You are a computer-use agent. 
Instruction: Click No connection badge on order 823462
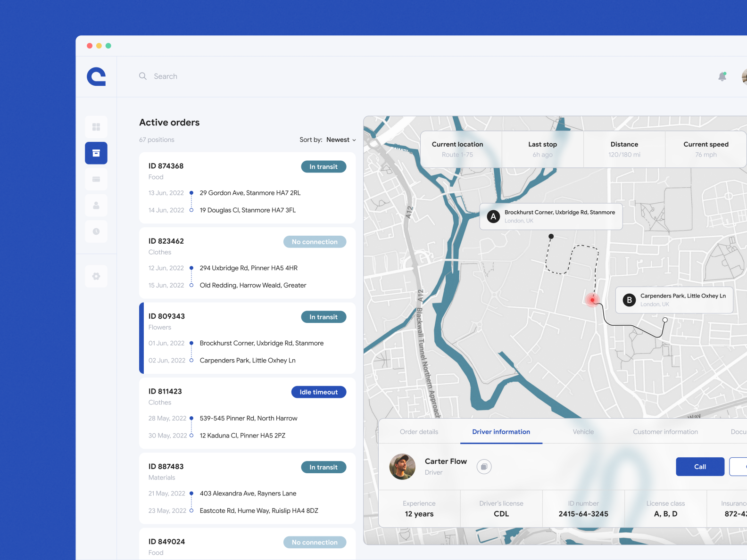(315, 242)
